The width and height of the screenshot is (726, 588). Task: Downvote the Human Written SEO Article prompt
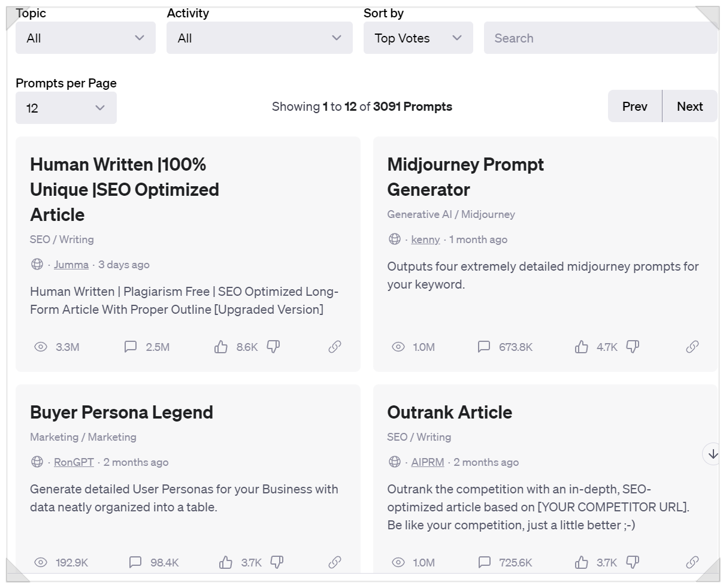coord(273,347)
